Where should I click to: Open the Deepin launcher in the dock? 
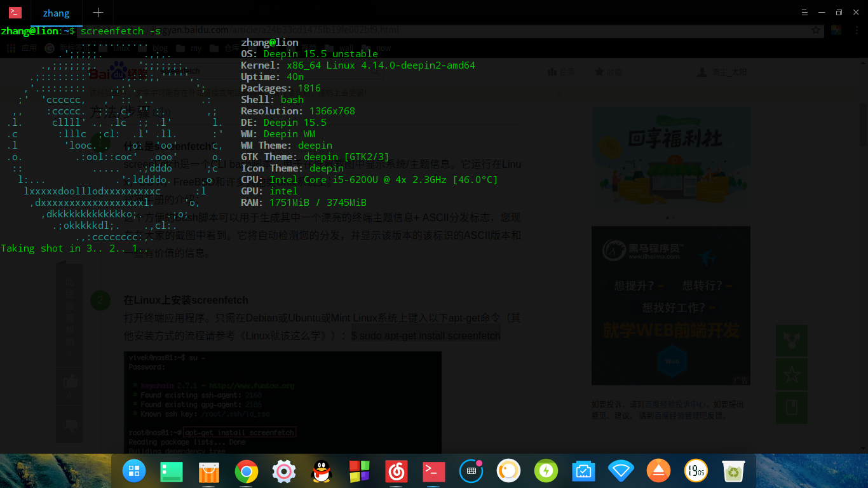(134, 471)
